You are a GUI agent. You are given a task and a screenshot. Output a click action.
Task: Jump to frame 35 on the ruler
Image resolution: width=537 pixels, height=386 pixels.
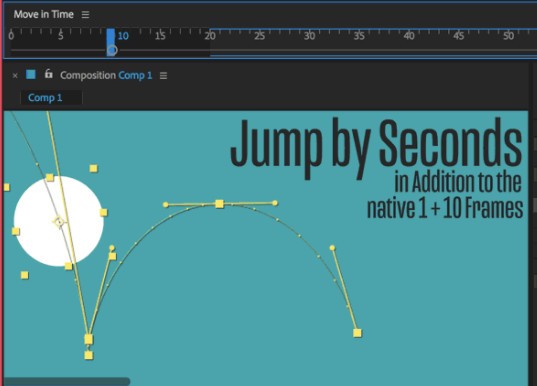click(359, 36)
